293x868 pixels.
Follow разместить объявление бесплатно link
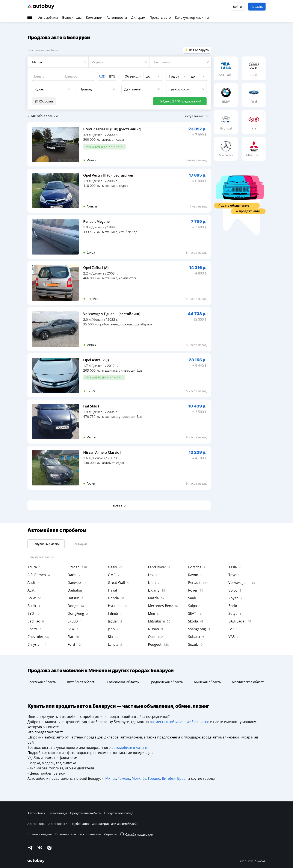179,722
